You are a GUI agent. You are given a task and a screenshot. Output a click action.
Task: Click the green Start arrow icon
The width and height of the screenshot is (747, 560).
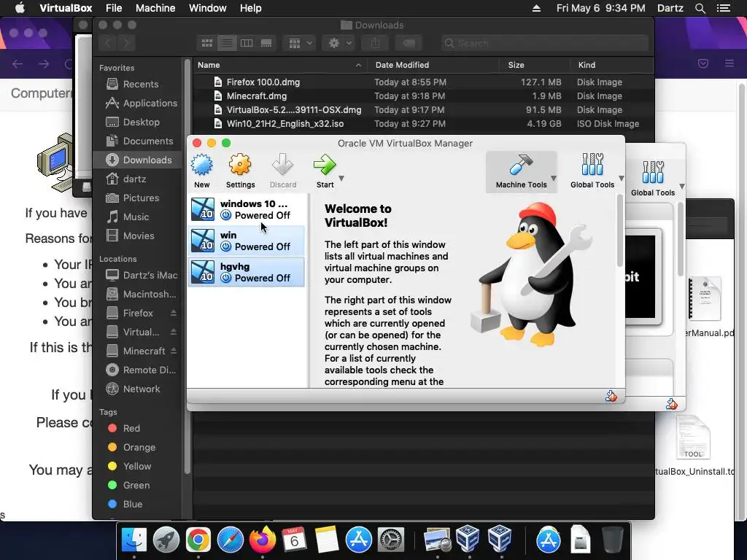(325, 166)
